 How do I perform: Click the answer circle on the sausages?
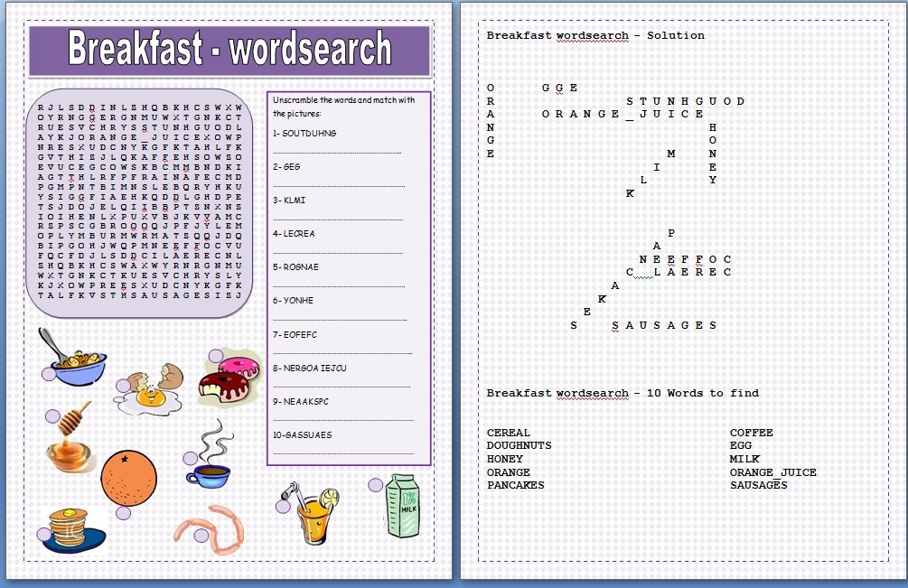point(201,536)
